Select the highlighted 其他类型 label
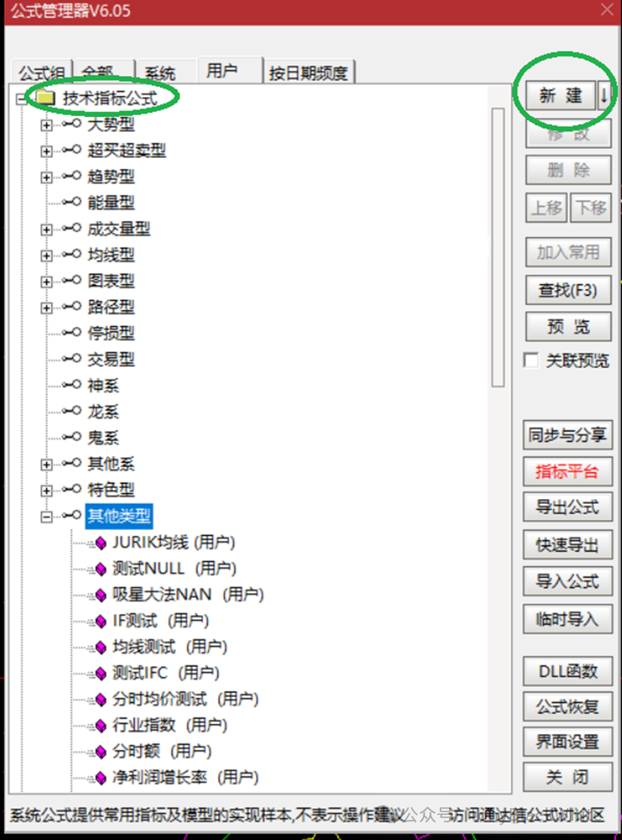Screen dimensions: 622x840 pos(119,516)
